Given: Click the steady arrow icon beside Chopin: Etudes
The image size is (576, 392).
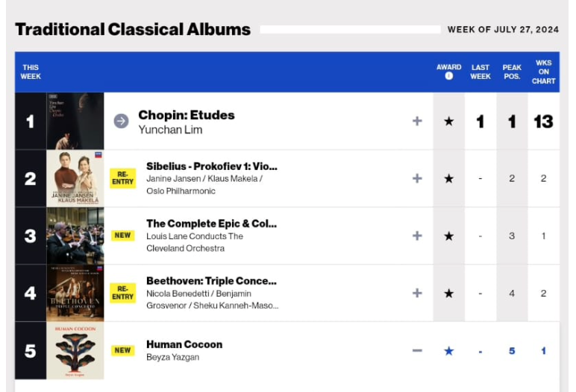Looking at the screenshot, I should 121,121.
